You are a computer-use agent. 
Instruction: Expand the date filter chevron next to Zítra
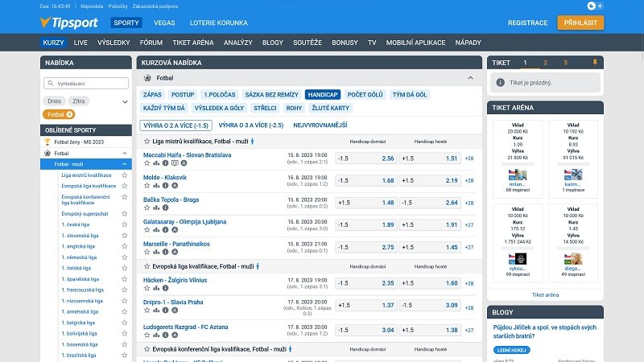pyautogui.click(x=125, y=101)
